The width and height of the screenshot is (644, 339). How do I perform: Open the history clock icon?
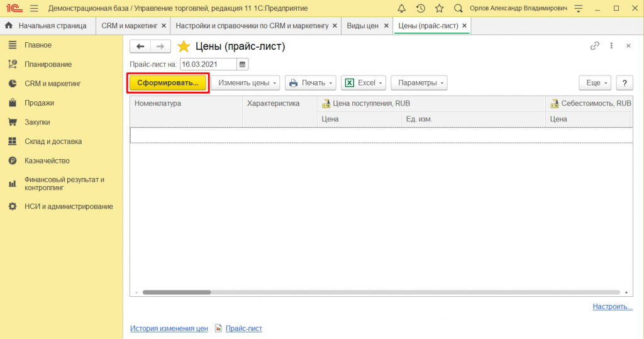[x=421, y=8]
